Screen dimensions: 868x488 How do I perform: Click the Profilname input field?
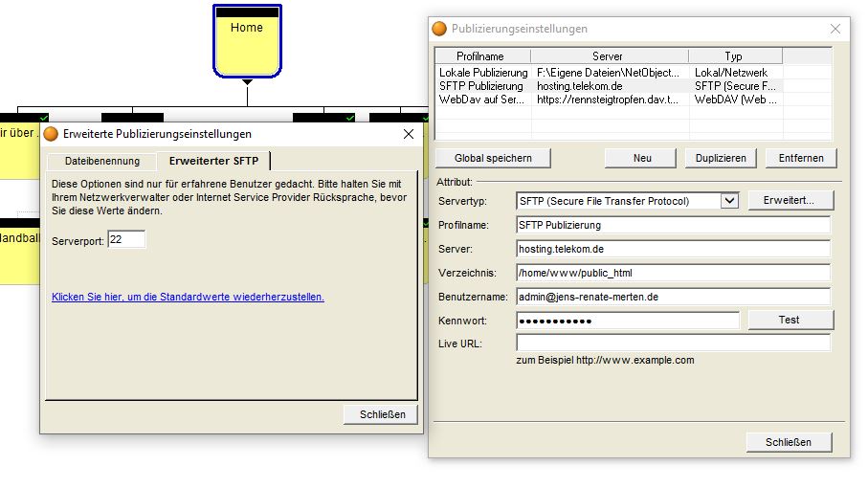pyautogui.click(x=673, y=225)
